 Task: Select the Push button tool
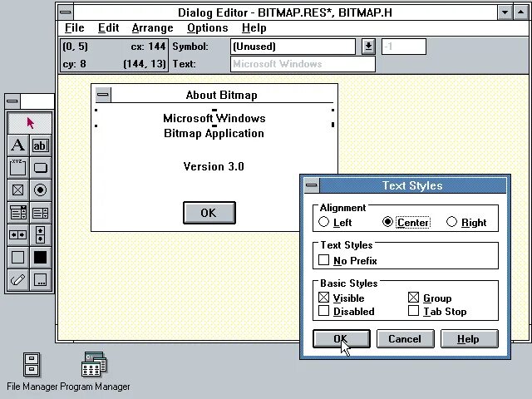(x=41, y=168)
